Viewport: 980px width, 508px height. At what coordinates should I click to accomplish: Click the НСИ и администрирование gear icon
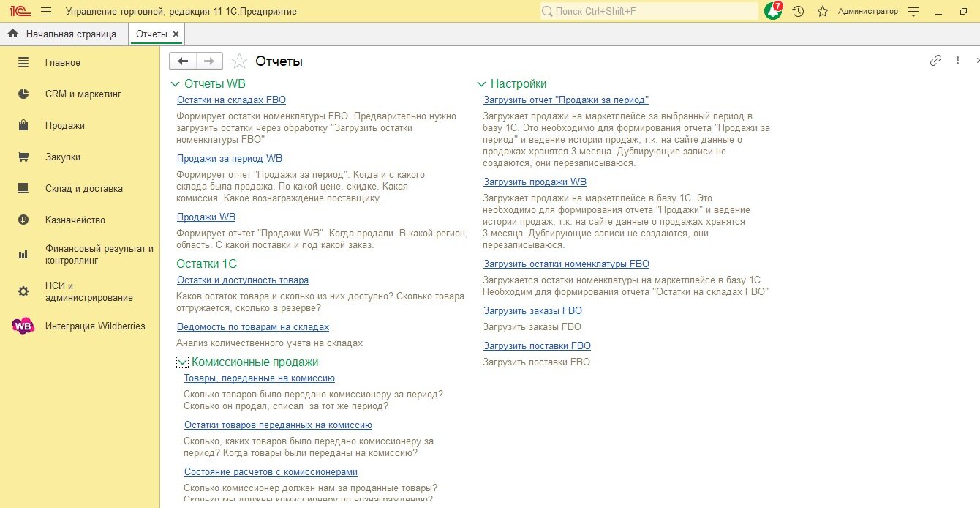(23, 292)
